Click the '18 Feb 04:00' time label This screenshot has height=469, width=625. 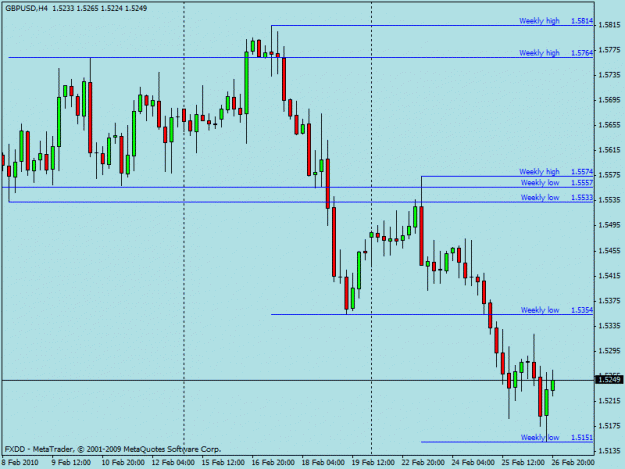click(323, 463)
